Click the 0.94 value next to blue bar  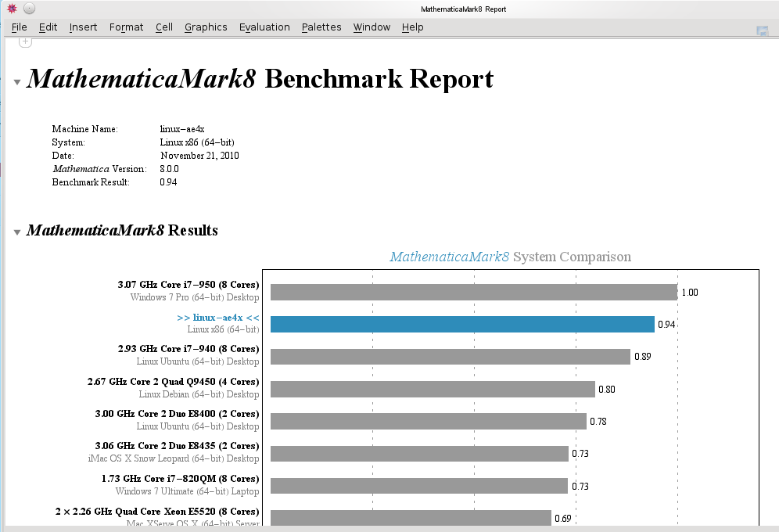coord(666,325)
